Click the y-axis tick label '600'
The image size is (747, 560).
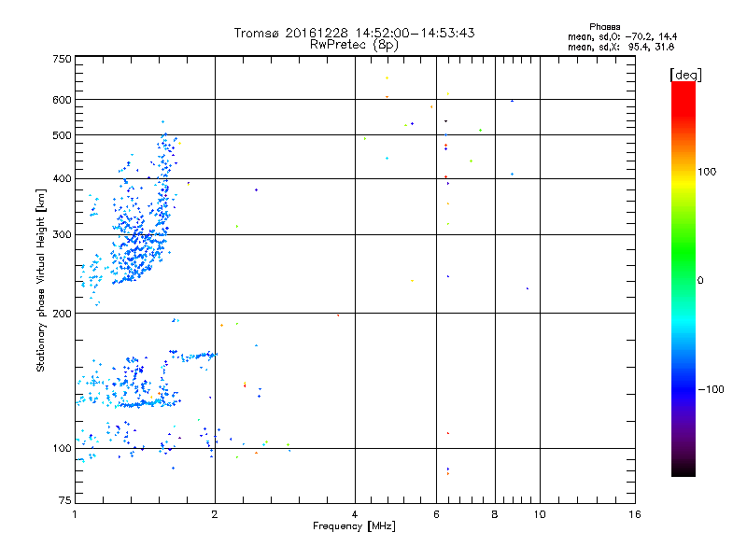(62, 100)
